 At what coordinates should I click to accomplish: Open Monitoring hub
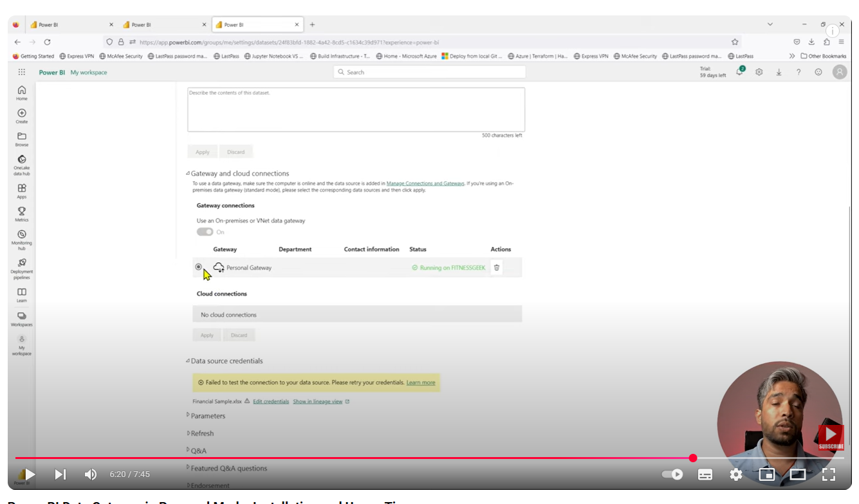click(22, 240)
